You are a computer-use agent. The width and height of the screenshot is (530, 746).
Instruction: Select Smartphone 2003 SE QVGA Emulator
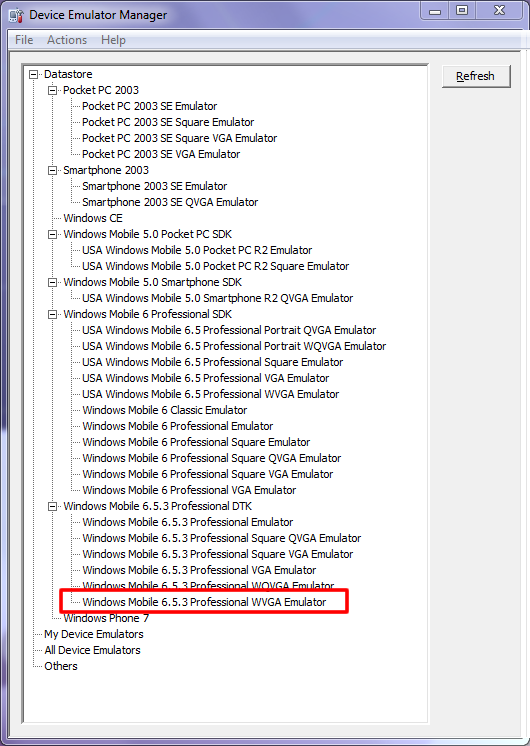tap(170, 202)
